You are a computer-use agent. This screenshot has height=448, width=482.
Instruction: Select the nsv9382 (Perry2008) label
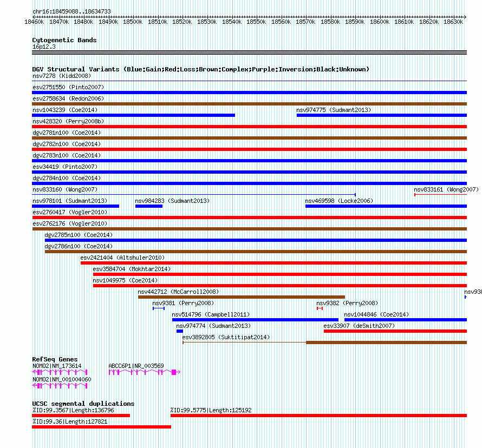tap(347, 303)
